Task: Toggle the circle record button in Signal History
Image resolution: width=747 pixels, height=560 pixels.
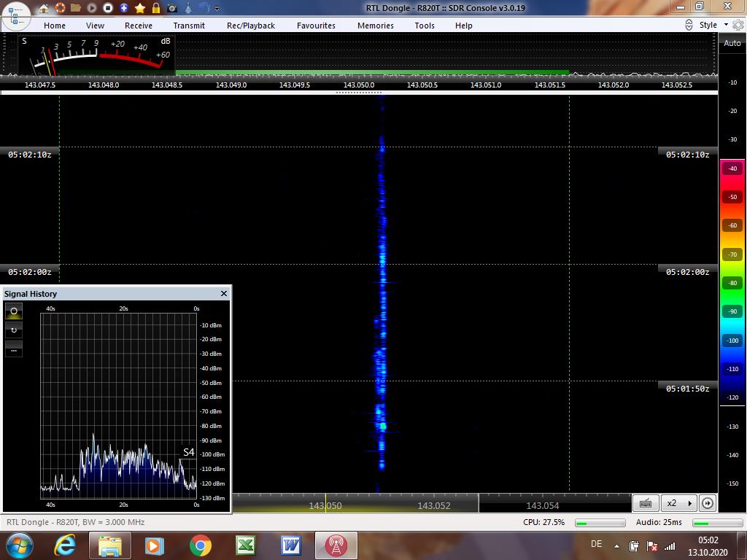Action: pos(14,311)
